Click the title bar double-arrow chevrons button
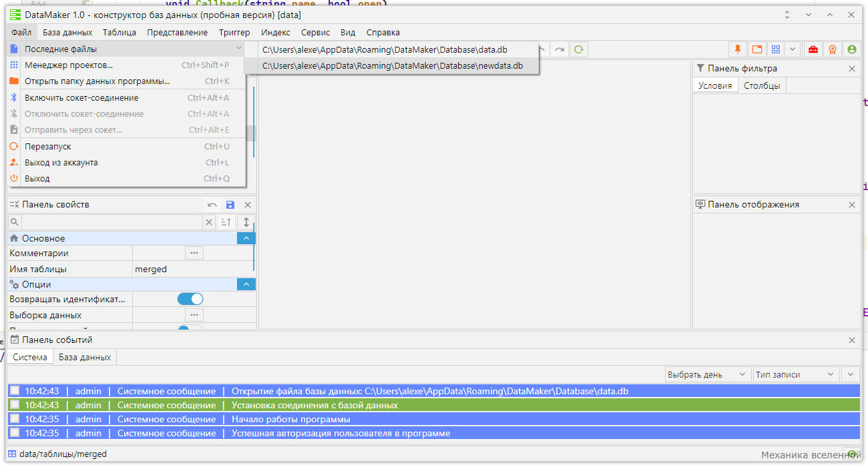 (x=787, y=15)
